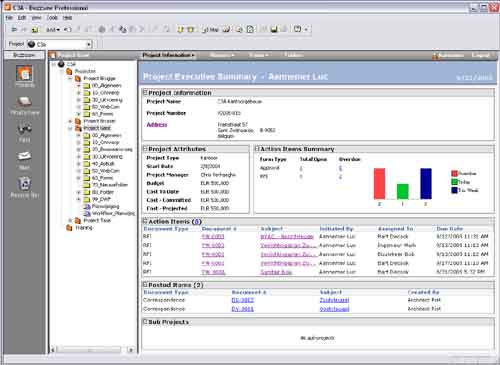
Task: Click the Forward arrow toolbar icon
Action: point(24,30)
